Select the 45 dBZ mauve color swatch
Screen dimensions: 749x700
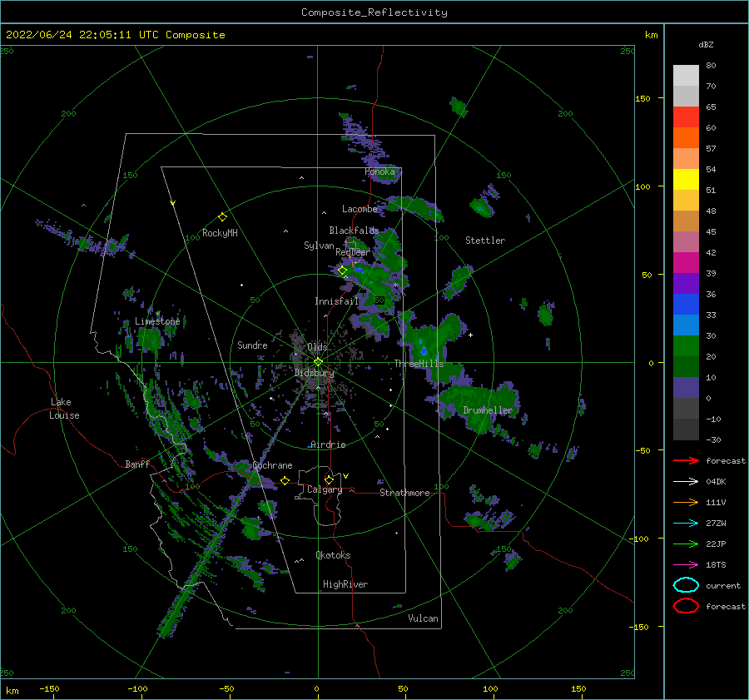pos(686,241)
